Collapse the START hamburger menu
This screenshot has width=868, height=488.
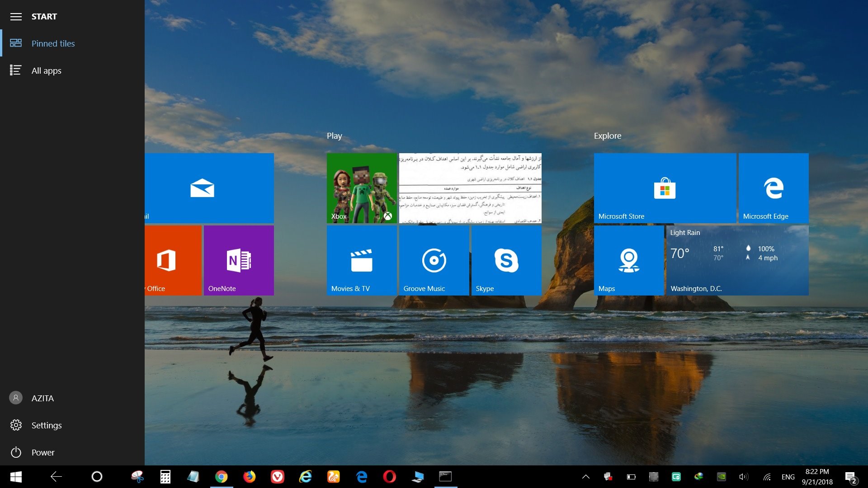tap(16, 17)
